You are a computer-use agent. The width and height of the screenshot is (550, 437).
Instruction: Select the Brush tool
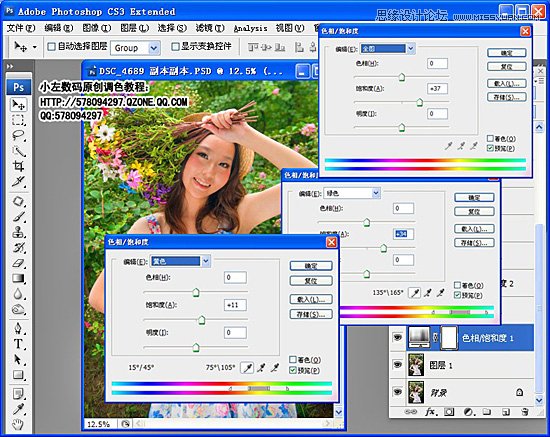coord(18,217)
